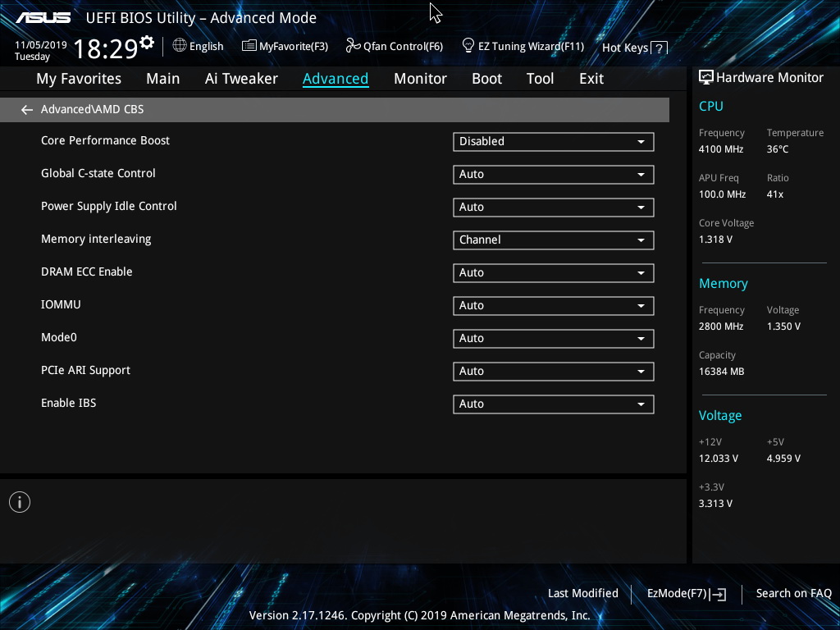Click the ASUS logo
The height and width of the screenshot is (630, 840).
tap(43, 18)
